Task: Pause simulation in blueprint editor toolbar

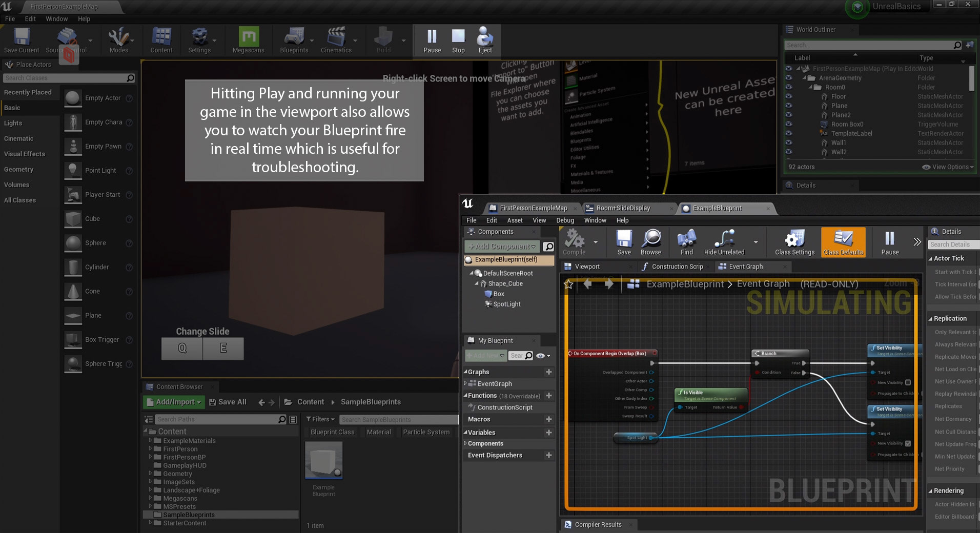Action: coord(890,242)
